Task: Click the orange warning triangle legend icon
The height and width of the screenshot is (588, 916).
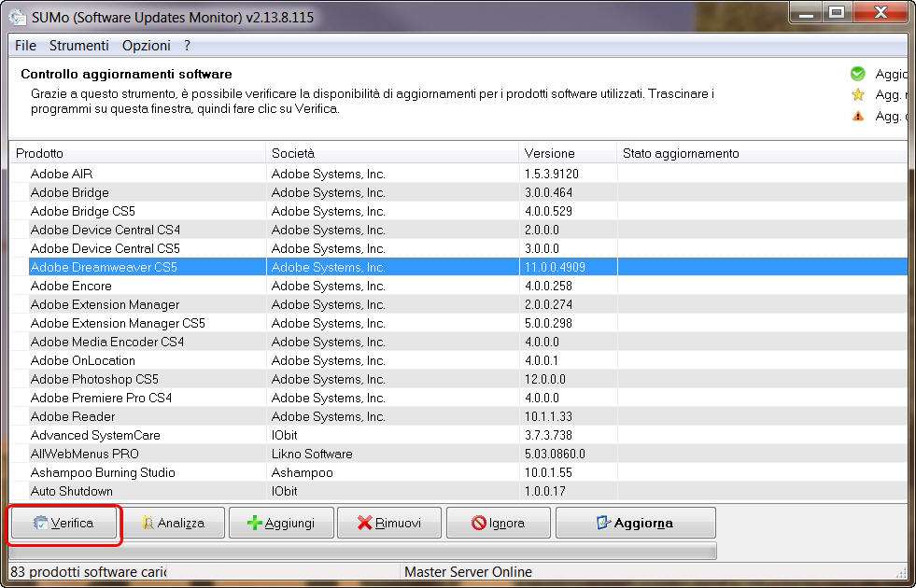Action: (857, 116)
